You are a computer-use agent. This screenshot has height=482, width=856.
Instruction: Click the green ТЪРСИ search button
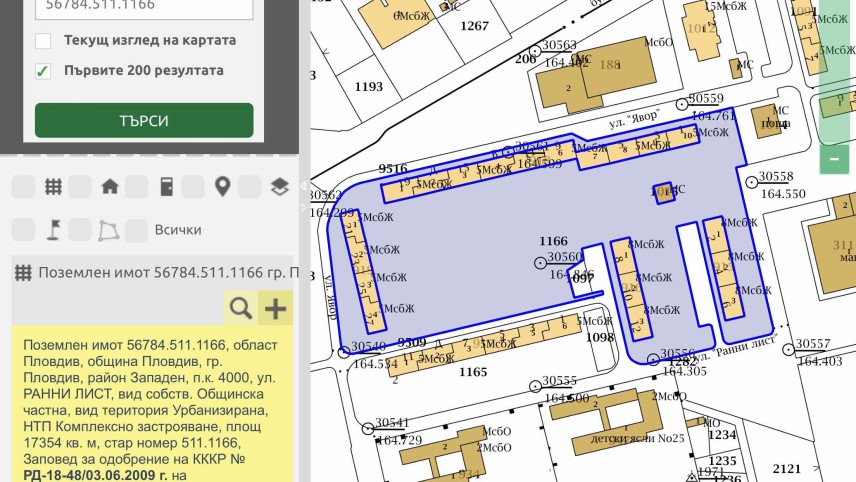pos(144,121)
